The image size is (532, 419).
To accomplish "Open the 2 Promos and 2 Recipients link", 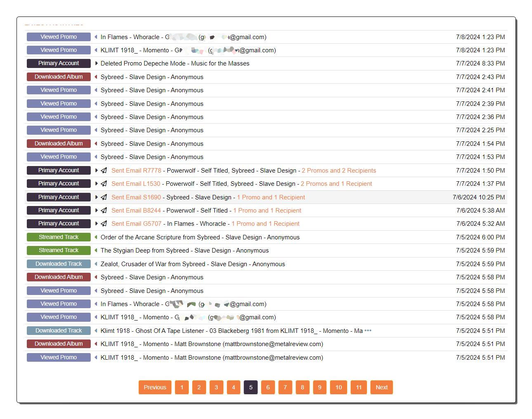I will click(339, 171).
